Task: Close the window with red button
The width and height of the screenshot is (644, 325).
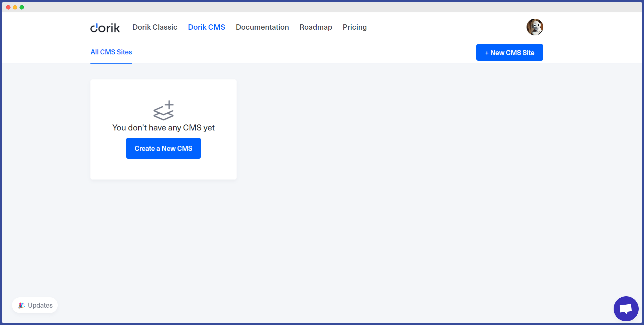Action: click(x=8, y=7)
